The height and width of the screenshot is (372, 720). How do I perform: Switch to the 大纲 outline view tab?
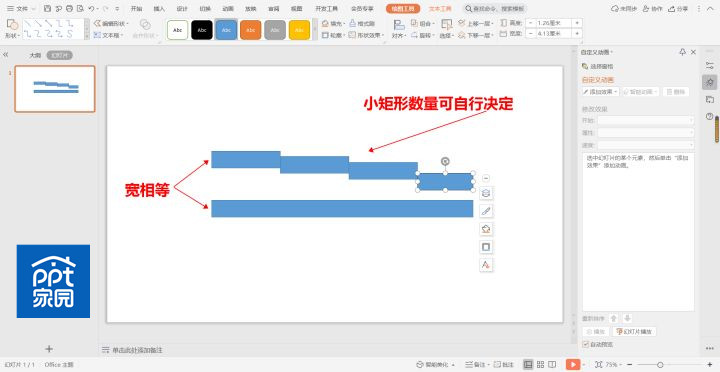point(35,55)
